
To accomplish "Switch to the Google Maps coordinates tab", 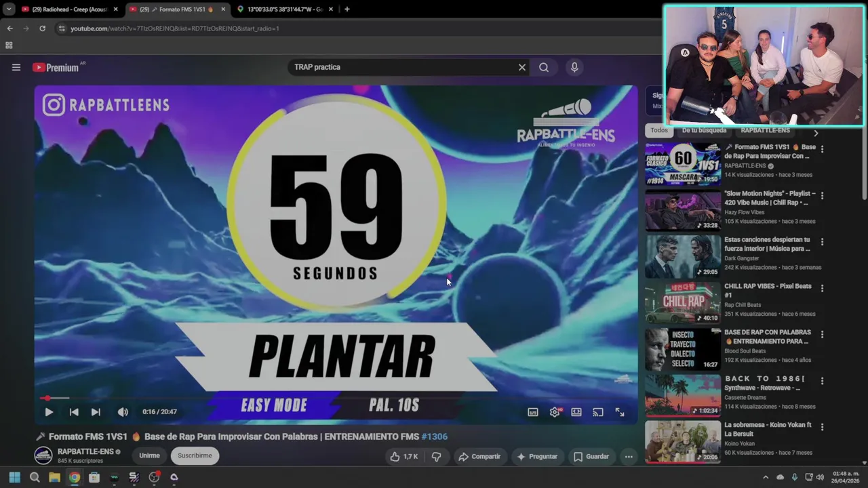I will [x=285, y=9].
